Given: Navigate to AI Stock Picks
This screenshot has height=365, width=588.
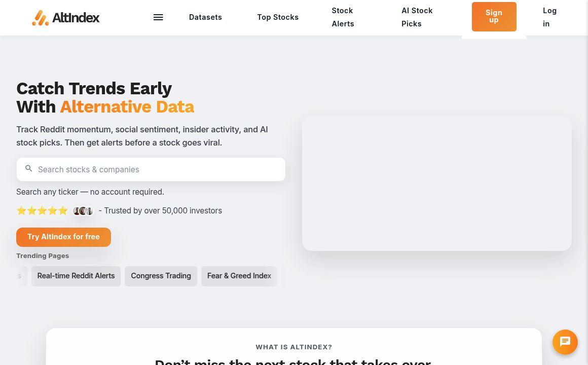Looking at the screenshot, I should [417, 17].
